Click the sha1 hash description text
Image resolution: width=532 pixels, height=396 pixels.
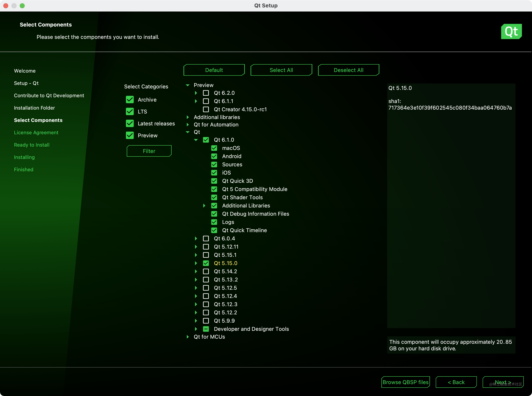point(450,104)
